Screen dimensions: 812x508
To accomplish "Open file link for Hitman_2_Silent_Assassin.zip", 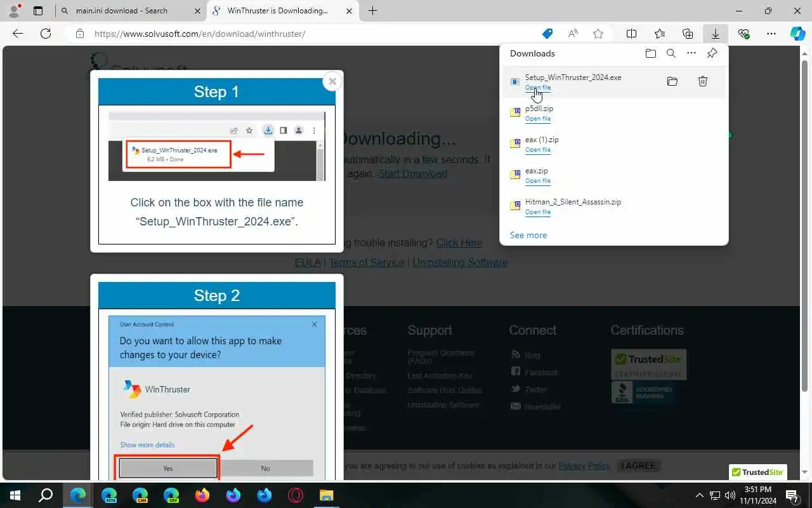I will [538, 212].
